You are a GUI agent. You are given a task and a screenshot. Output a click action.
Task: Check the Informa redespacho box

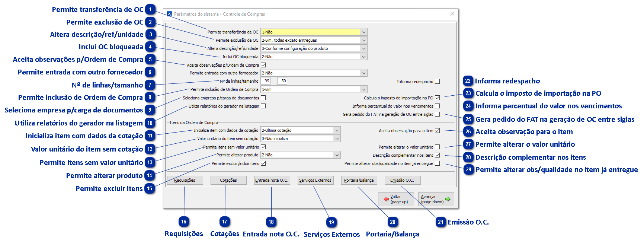tap(438, 82)
